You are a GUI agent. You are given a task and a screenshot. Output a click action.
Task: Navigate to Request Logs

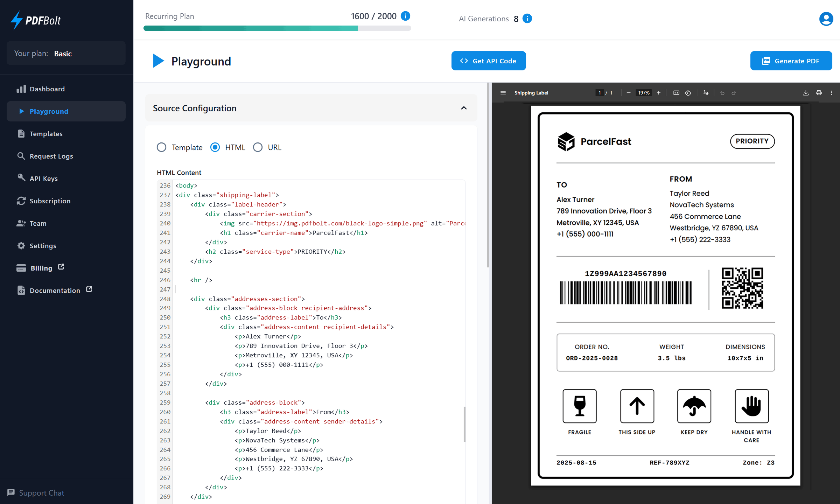point(51,156)
